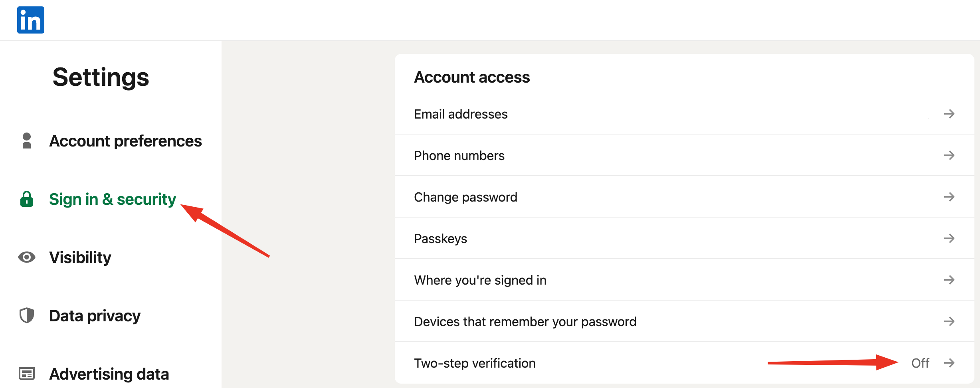
Task: Click the arrow icon on Phone numbers row
Action: pos(949,155)
